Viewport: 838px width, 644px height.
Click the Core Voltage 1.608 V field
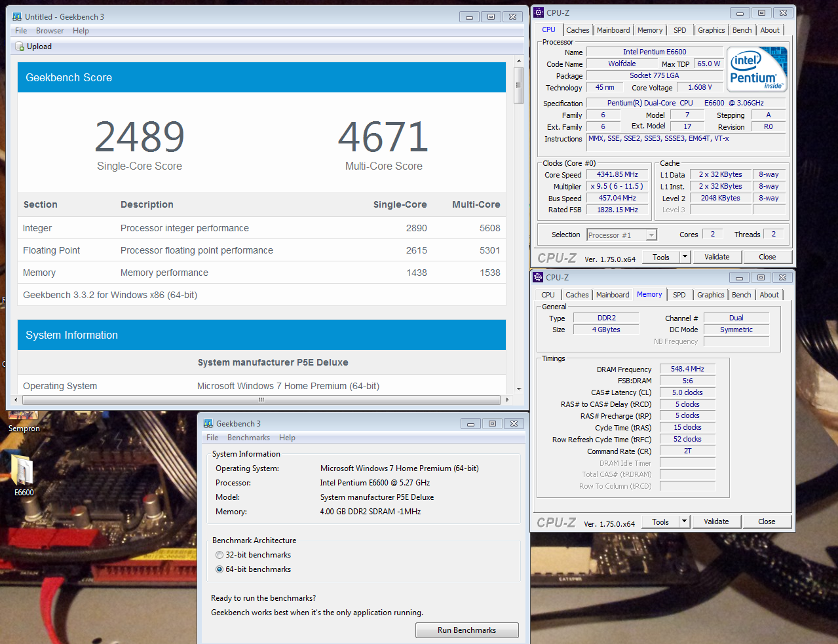click(699, 87)
